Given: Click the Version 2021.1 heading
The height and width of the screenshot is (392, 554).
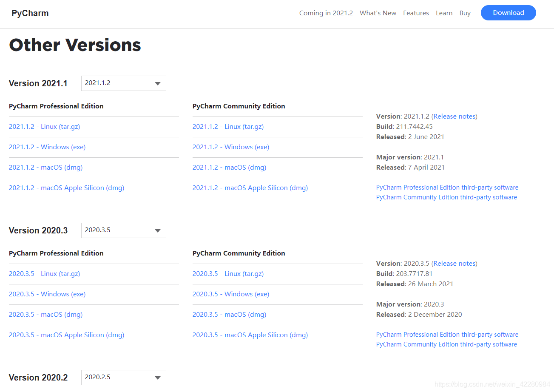Looking at the screenshot, I should point(38,83).
